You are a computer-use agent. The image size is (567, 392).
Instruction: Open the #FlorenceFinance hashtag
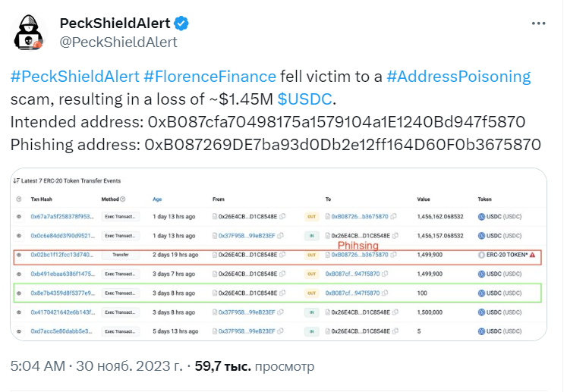tap(209, 77)
